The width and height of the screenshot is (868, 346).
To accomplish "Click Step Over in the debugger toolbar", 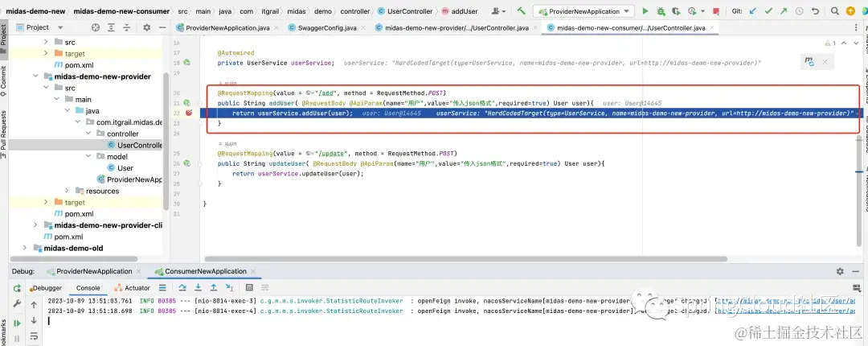I will point(182,287).
